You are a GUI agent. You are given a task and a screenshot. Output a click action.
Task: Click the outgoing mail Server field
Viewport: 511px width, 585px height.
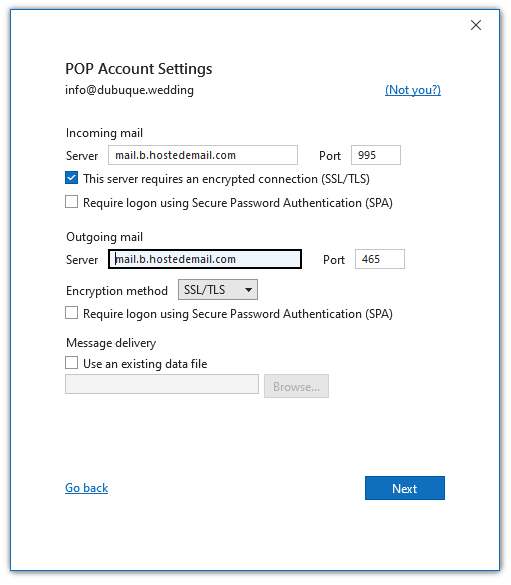pyautogui.click(x=205, y=259)
